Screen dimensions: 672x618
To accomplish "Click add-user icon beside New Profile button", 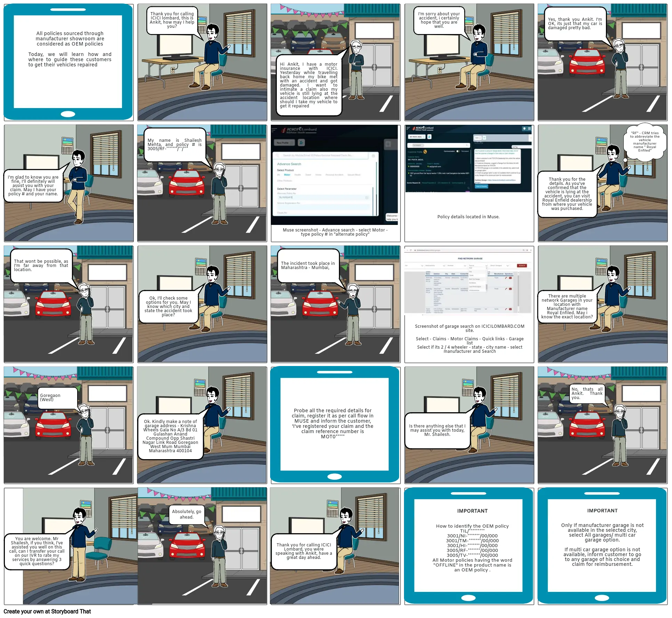I will click(301, 143).
